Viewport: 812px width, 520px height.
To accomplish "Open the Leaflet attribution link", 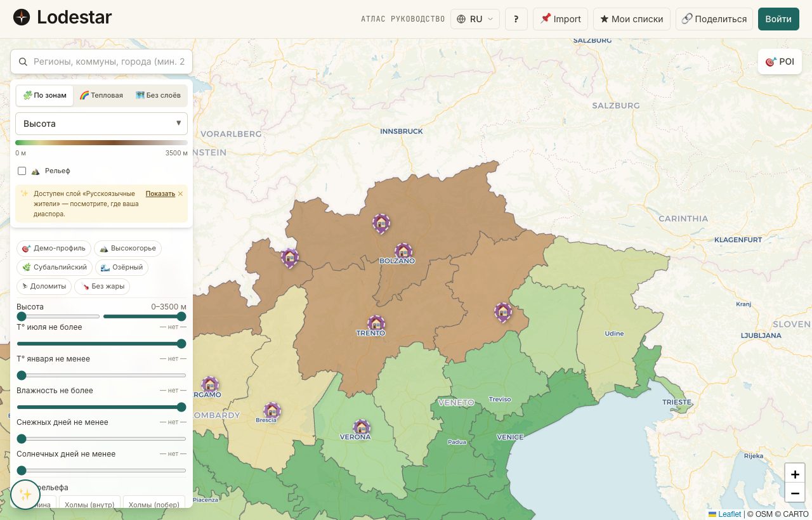I will click(x=730, y=514).
